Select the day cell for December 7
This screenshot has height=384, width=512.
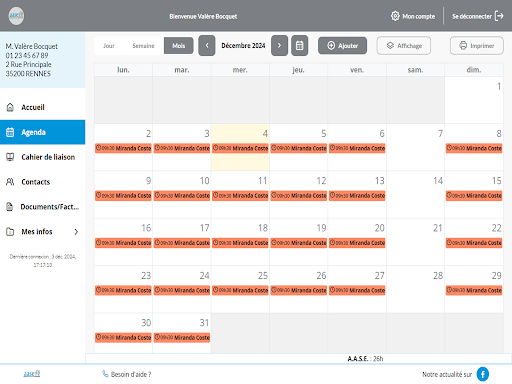point(415,147)
